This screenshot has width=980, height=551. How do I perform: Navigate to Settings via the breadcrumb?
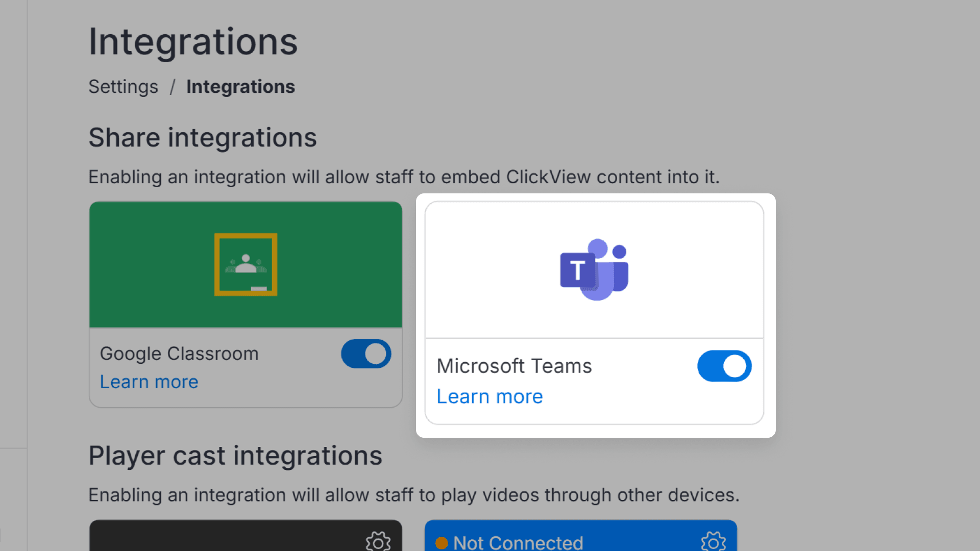point(123,86)
